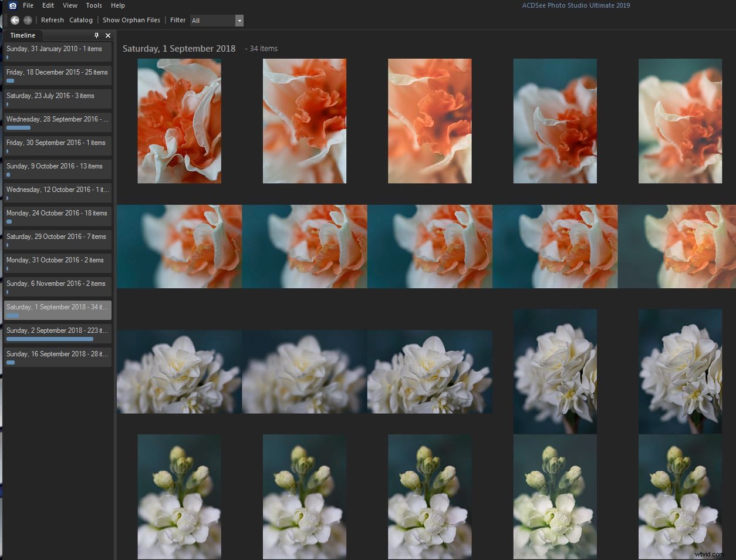736x560 pixels.
Task: Click the Help menu item
Action: 117,5
